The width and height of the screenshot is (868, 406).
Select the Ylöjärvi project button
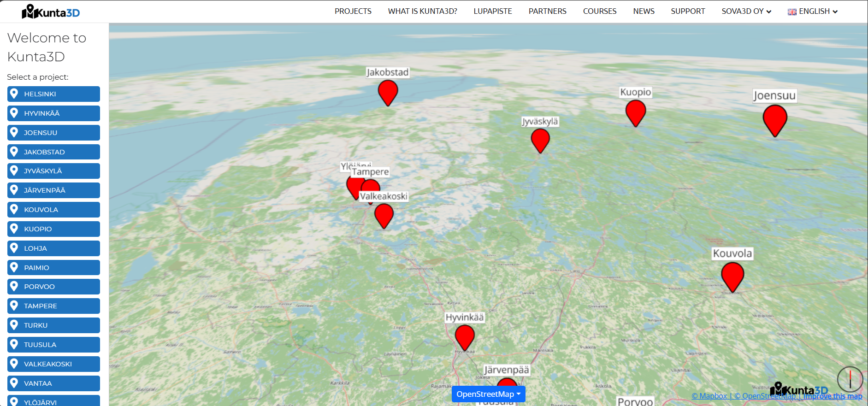[x=53, y=400]
